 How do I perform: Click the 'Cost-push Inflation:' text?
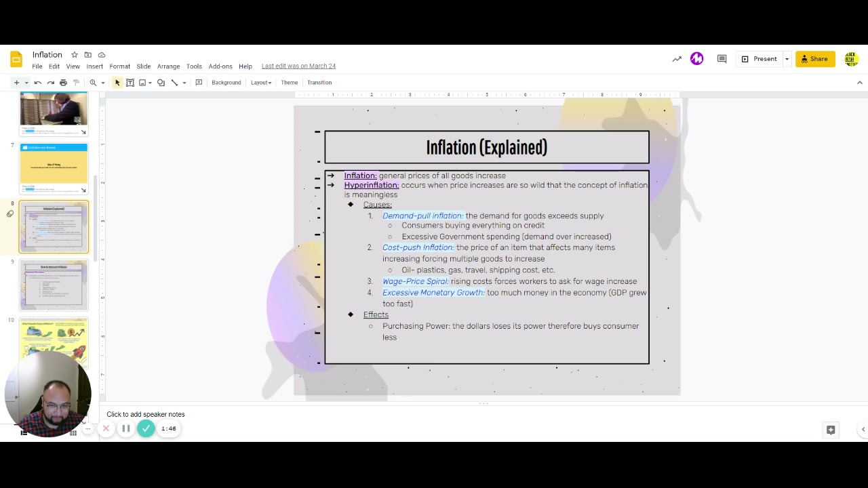418,247
